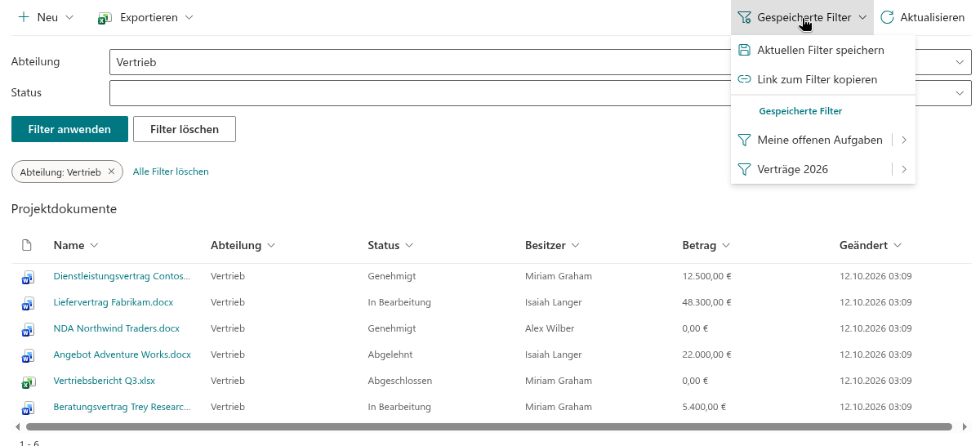Image resolution: width=980 pixels, height=446 pixels.
Task: Click Excel icon of Vertriebsbericht Q3 row
Action: tap(27, 381)
